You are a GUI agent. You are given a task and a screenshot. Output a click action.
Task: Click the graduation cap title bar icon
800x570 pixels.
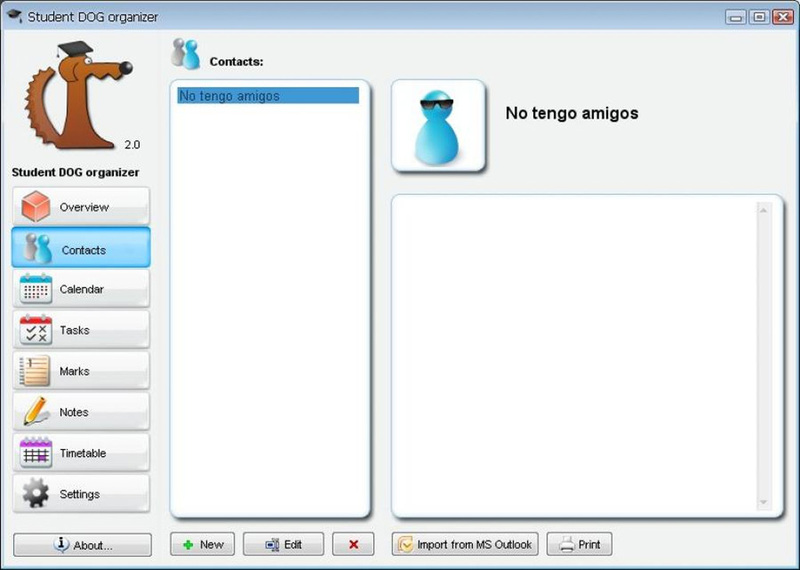coord(14,16)
